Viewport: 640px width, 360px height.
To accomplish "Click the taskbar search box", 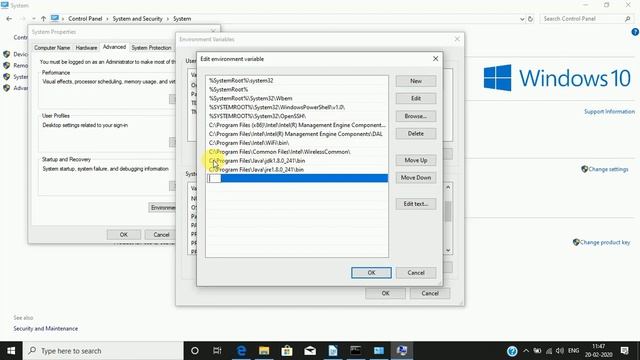I will (x=103, y=351).
